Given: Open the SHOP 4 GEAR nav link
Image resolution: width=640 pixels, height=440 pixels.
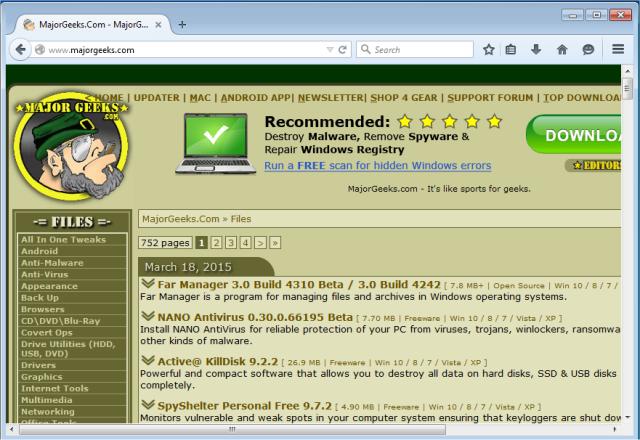Looking at the screenshot, I should [404, 98].
